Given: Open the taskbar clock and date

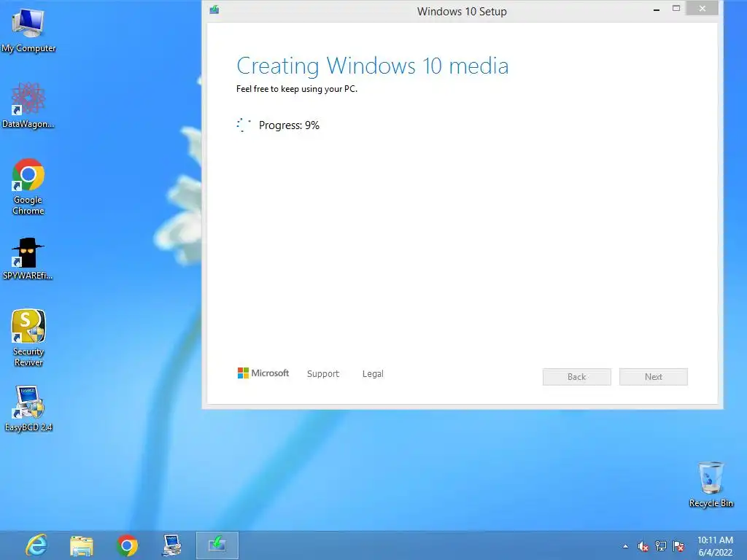Looking at the screenshot, I should pos(715,546).
